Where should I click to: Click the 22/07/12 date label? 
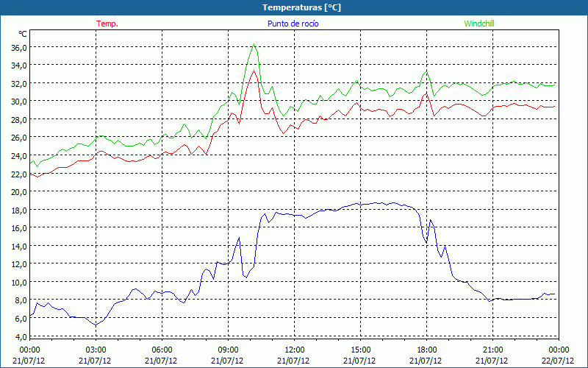(558, 361)
